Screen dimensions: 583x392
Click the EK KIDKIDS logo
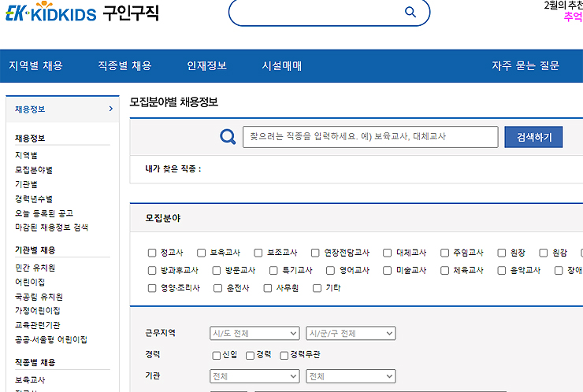pyautogui.click(x=51, y=12)
